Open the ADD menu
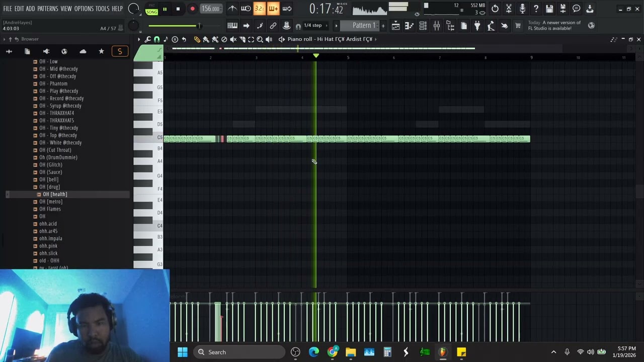 (31, 9)
